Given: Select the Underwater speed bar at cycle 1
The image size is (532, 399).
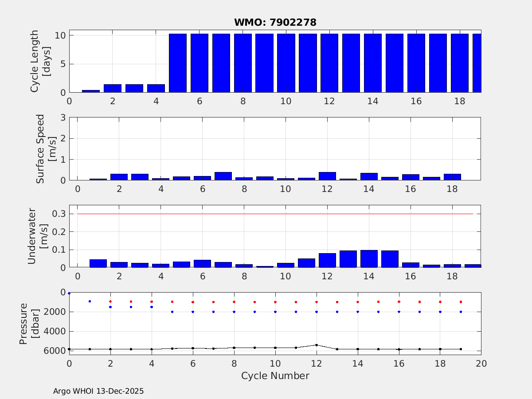Looking at the screenshot, I should (x=98, y=263).
